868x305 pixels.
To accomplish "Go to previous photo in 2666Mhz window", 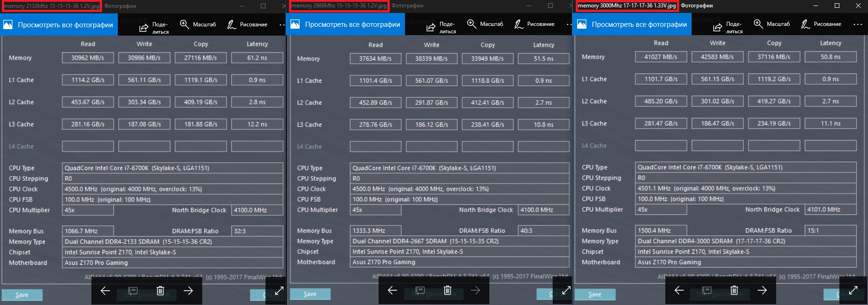I will pyautogui.click(x=392, y=290).
